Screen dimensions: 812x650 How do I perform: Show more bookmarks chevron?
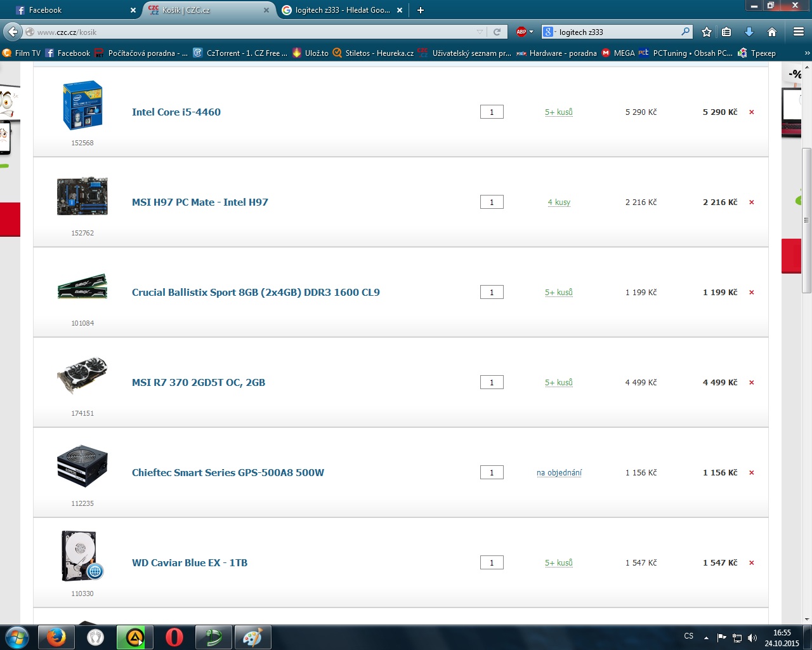point(807,53)
